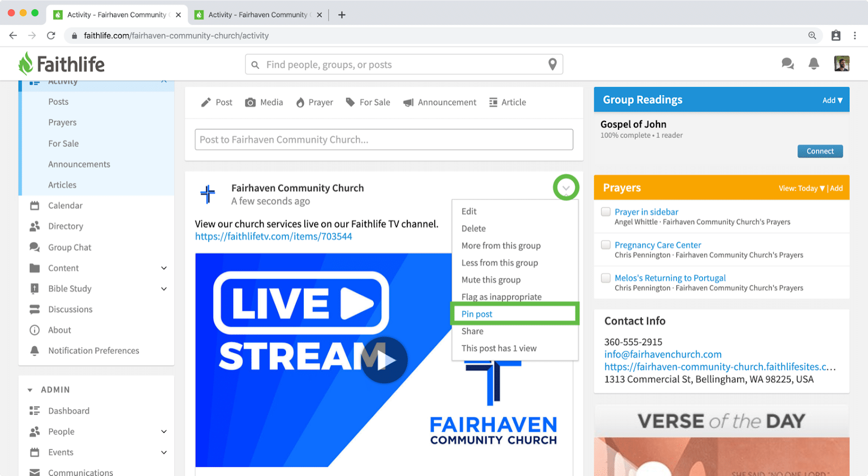Click the Directory people icon

[x=35, y=226]
